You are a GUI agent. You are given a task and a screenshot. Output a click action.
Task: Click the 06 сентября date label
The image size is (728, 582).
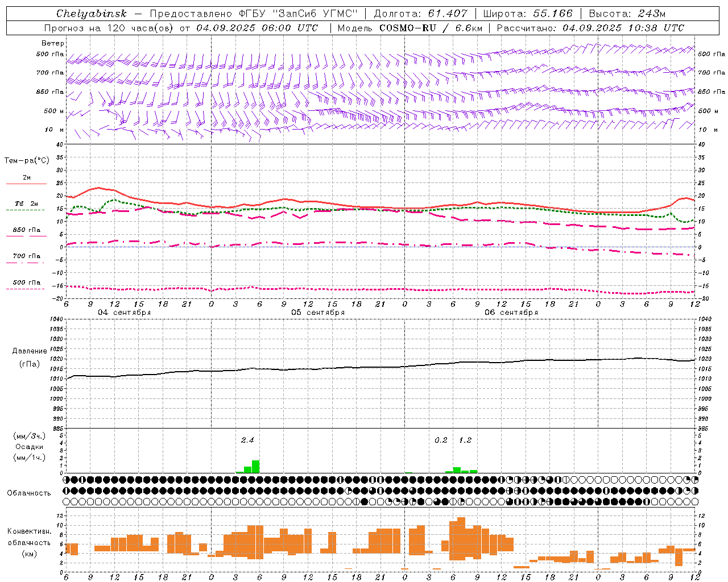pyautogui.click(x=511, y=313)
